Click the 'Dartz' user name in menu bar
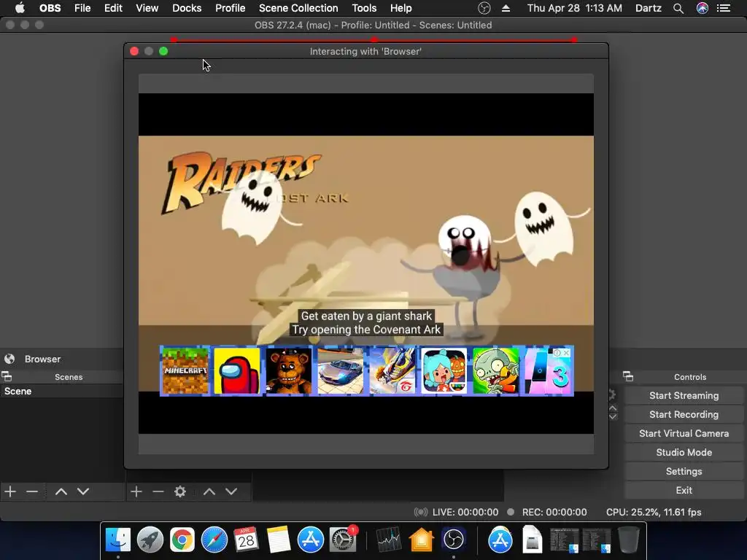Image resolution: width=747 pixels, height=560 pixels. pyautogui.click(x=649, y=8)
